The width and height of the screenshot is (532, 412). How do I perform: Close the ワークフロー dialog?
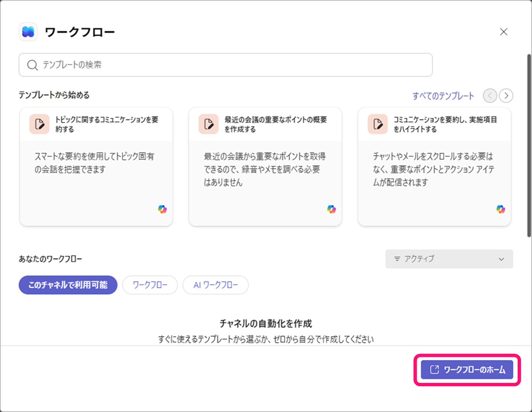pos(504,32)
